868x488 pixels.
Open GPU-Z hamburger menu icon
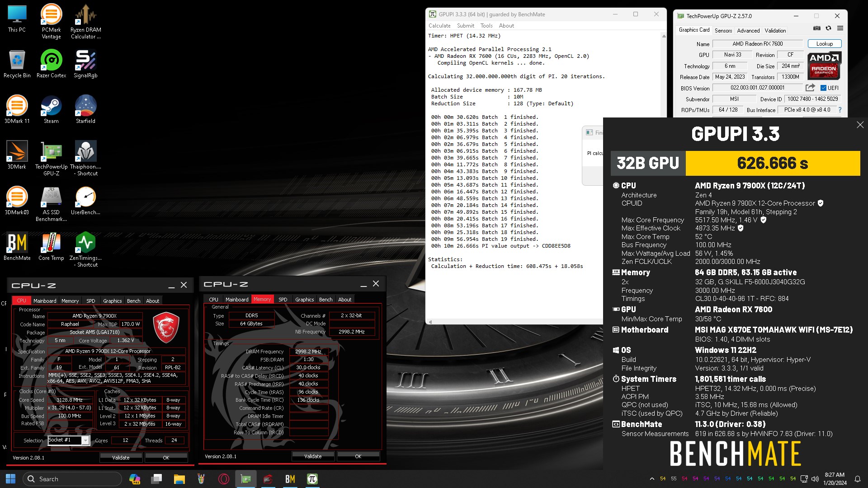point(840,28)
